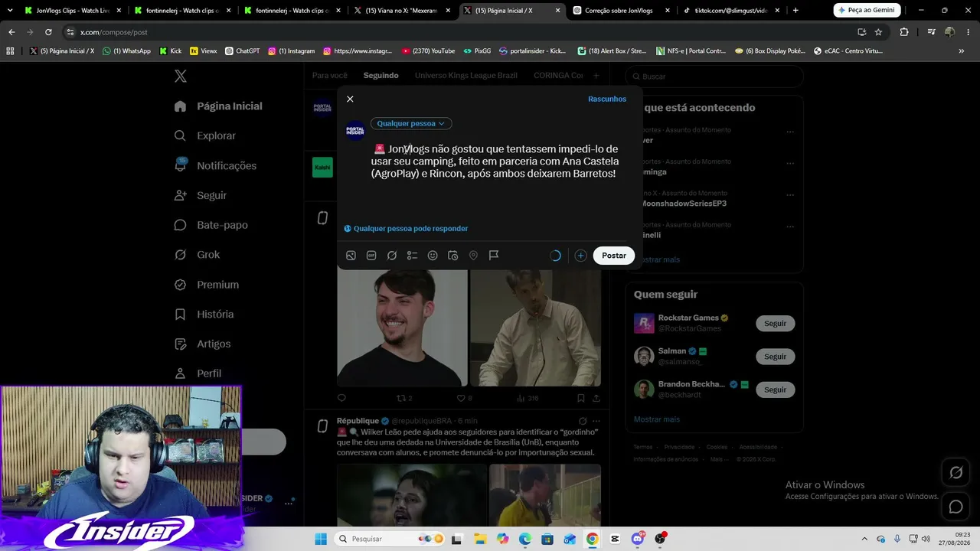Open the messages floating chat button

[x=955, y=507]
